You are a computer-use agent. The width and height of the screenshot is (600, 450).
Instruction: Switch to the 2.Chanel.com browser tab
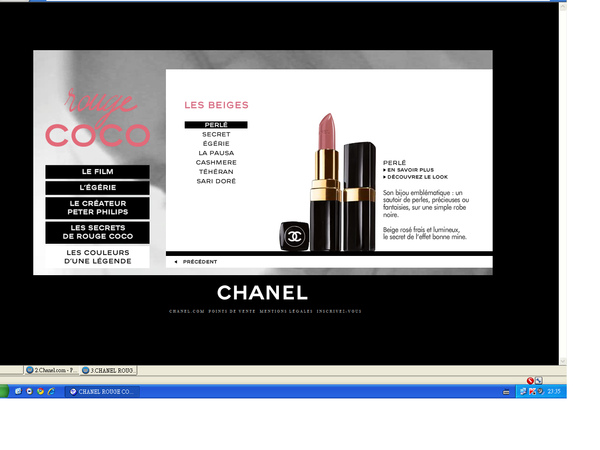click(51, 370)
